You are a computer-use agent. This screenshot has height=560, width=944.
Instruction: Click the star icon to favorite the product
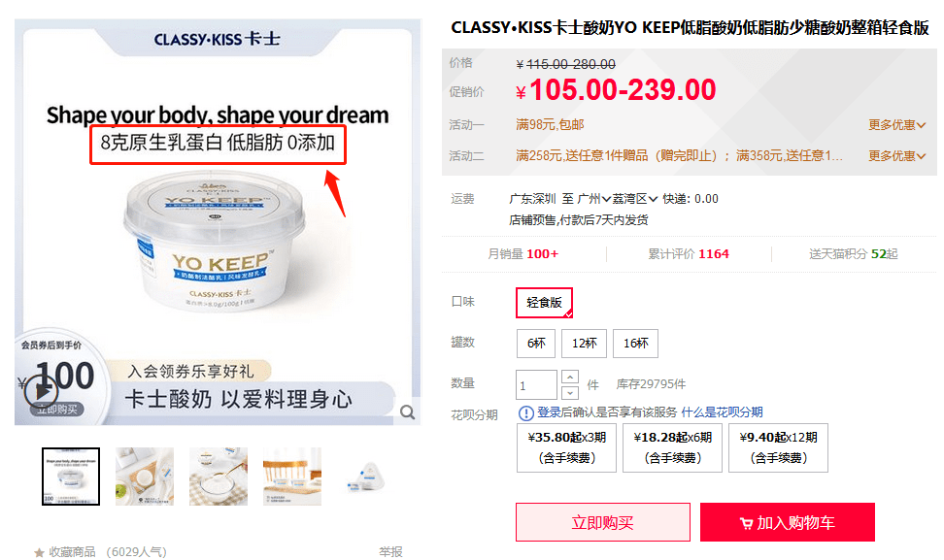39,552
